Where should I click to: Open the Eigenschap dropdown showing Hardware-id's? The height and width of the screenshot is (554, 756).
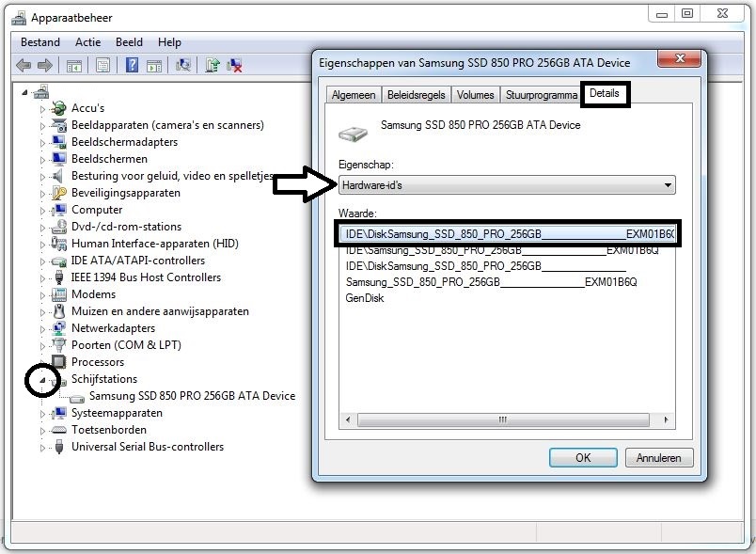pos(667,184)
